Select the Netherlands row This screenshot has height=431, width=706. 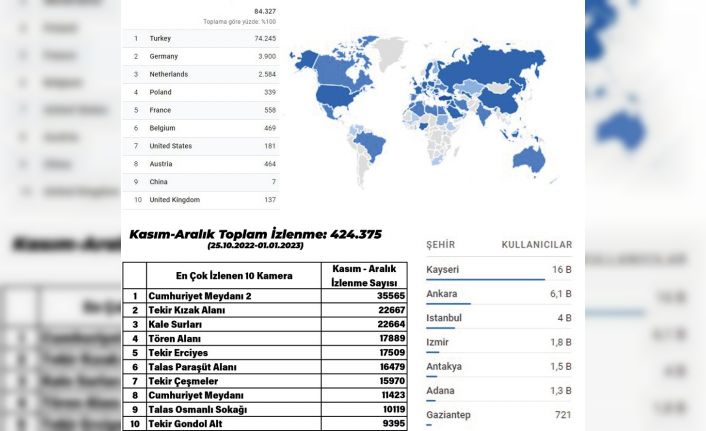point(200,74)
